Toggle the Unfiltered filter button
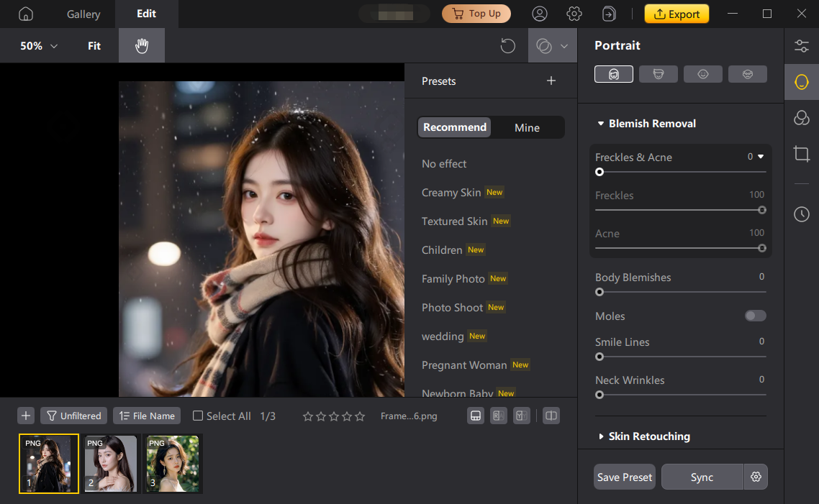This screenshot has width=819, height=504. click(x=73, y=416)
